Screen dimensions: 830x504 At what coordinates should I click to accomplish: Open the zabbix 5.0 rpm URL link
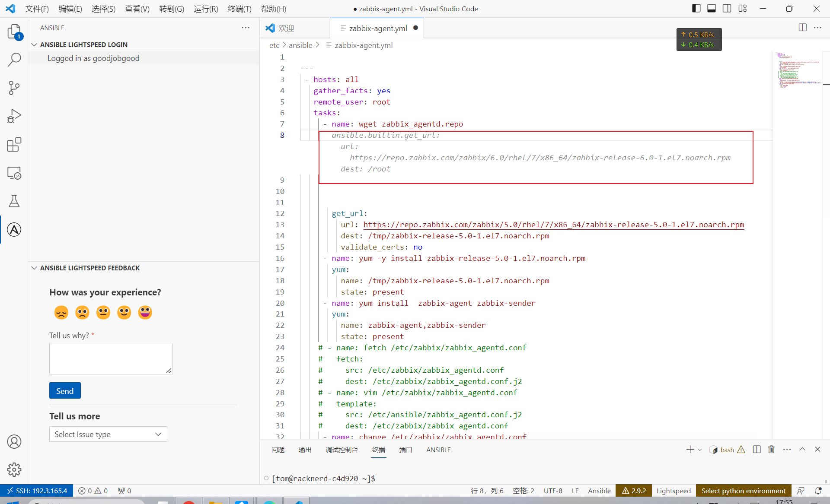pos(554,225)
